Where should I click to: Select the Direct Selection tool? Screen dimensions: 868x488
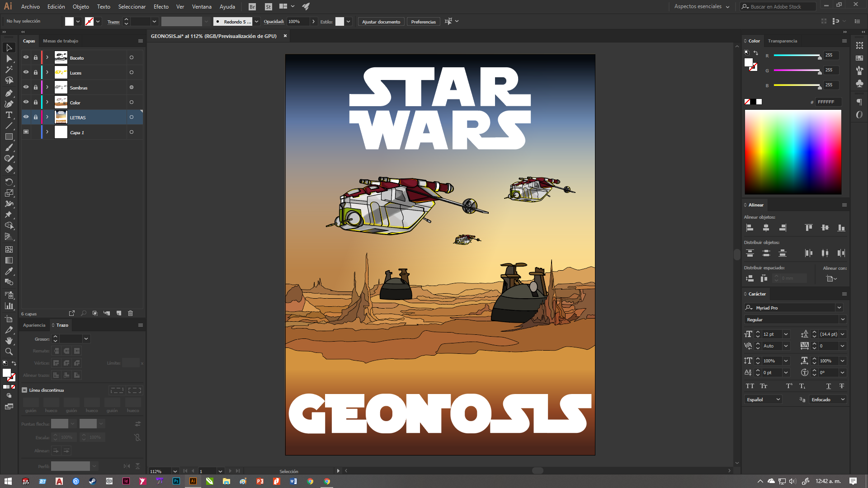(x=9, y=59)
